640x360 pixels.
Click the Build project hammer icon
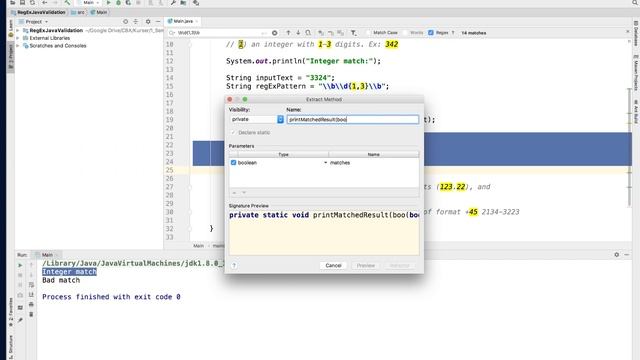67,2
